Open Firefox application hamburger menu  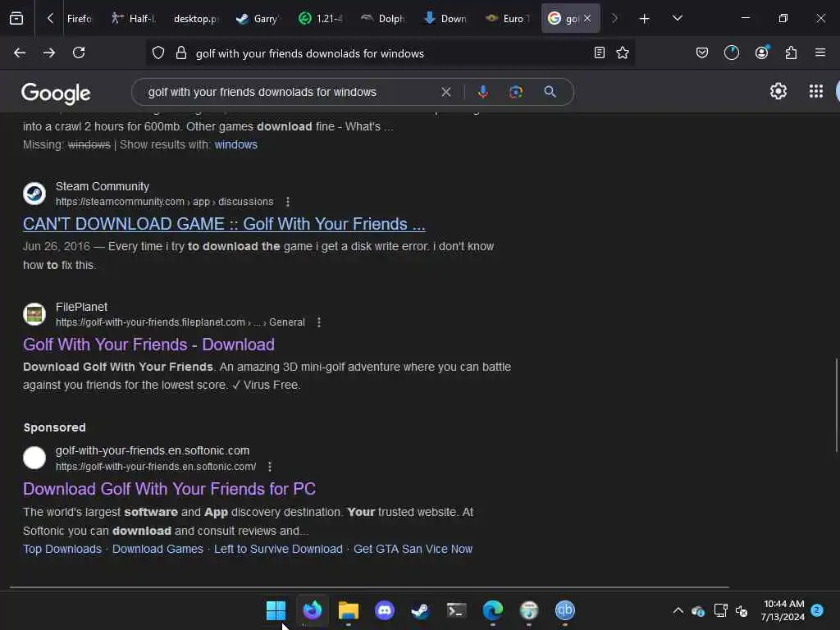820,52
